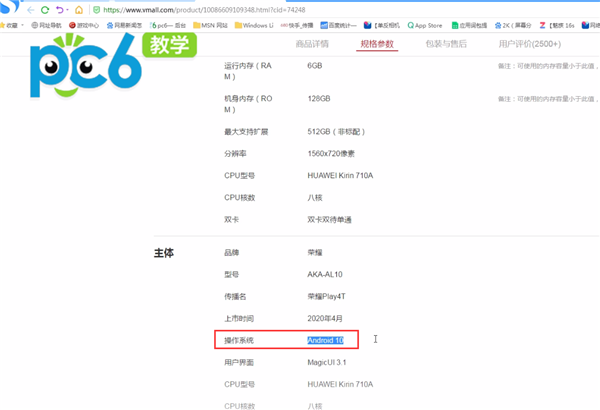The height and width of the screenshot is (410, 600).
Task: Switch to the 包装与售后 tab
Action: tap(446, 44)
